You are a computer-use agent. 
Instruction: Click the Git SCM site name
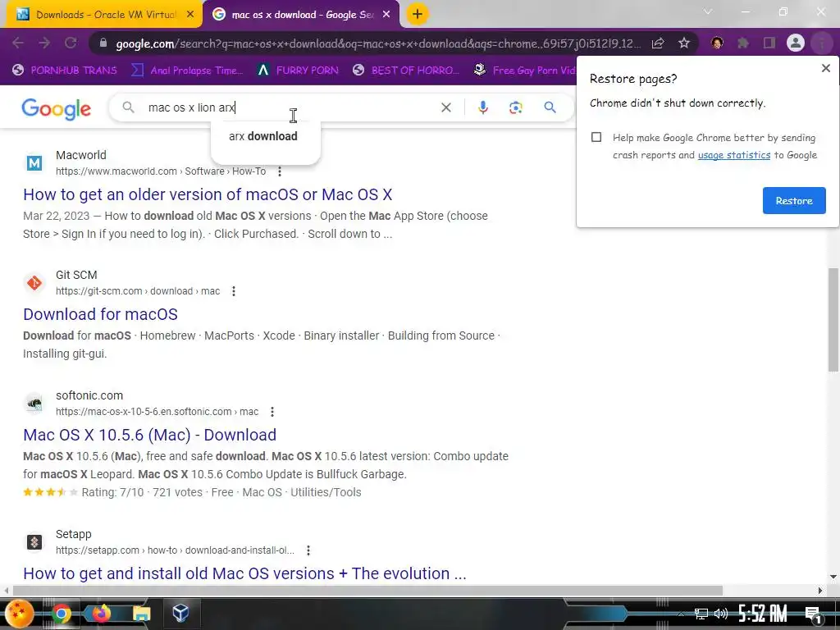click(x=76, y=275)
